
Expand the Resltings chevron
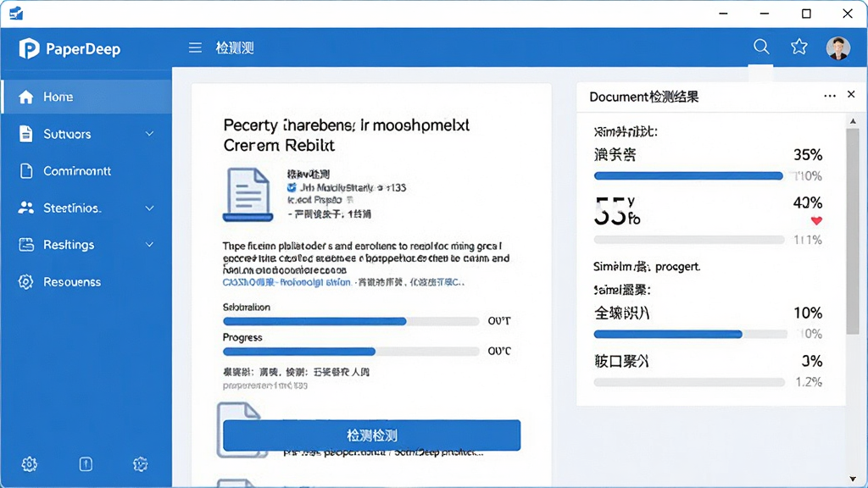tap(149, 245)
